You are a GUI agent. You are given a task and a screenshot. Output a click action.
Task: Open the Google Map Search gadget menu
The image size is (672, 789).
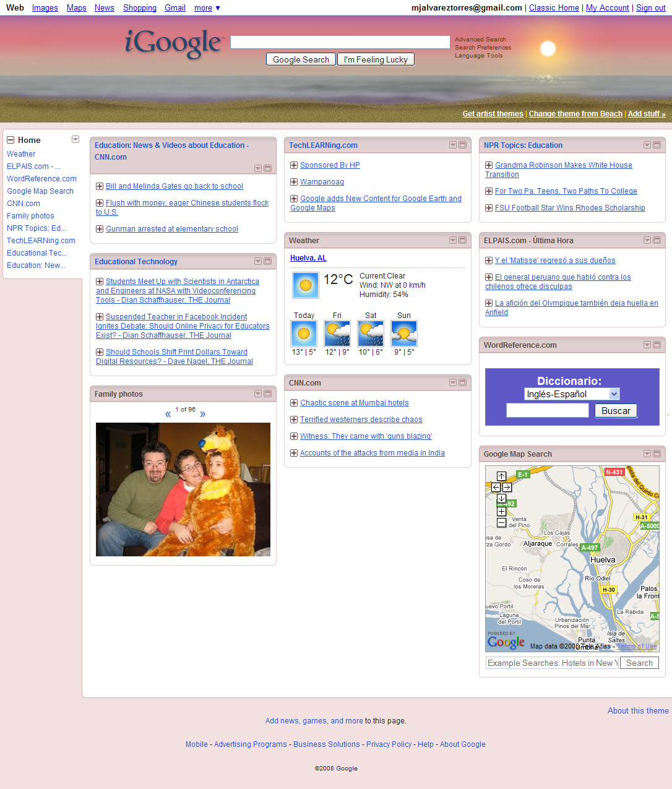647,454
